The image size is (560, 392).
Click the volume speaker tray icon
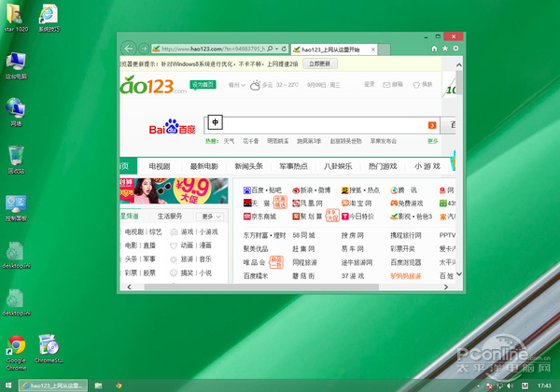[x=510, y=385]
